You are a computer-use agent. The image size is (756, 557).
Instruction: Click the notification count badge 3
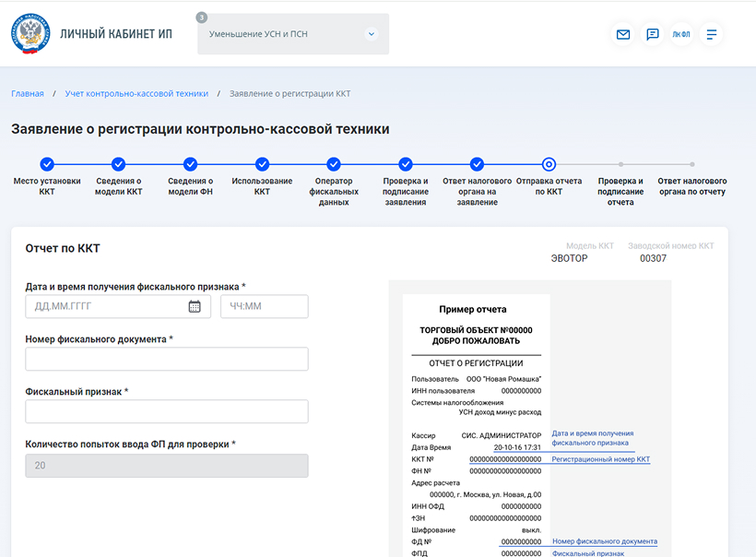pyautogui.click(x=202, y=18)
